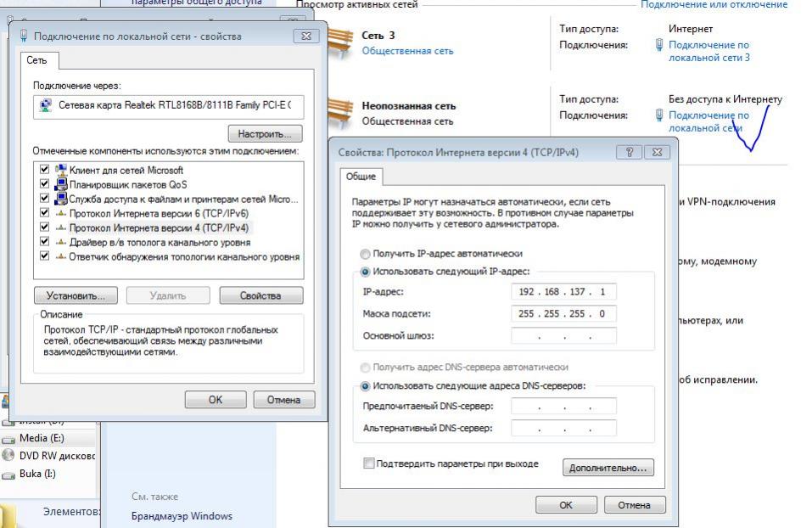The height and width of the screenshot is (528, 812).
Task: Click the QoS packet scheduler icon
Action: coord(61,184)
